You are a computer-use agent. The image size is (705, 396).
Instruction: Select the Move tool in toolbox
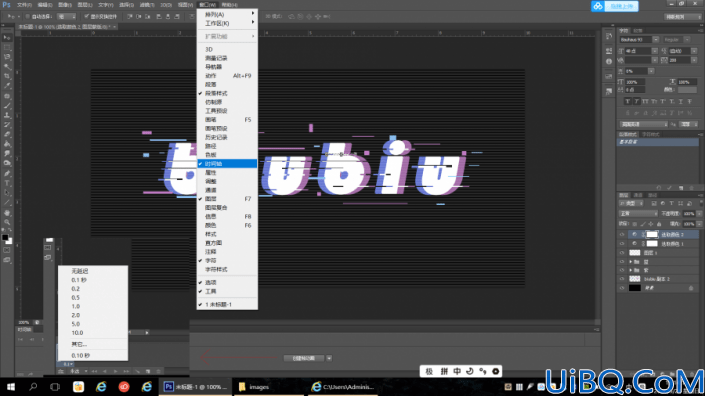pos(7,38)
